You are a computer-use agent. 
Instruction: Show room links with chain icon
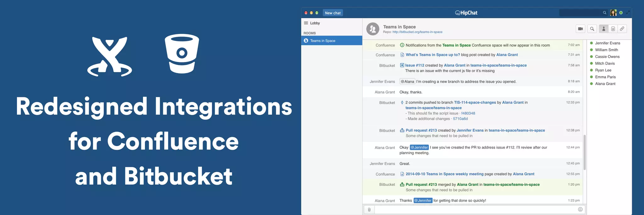coord(622,29)
